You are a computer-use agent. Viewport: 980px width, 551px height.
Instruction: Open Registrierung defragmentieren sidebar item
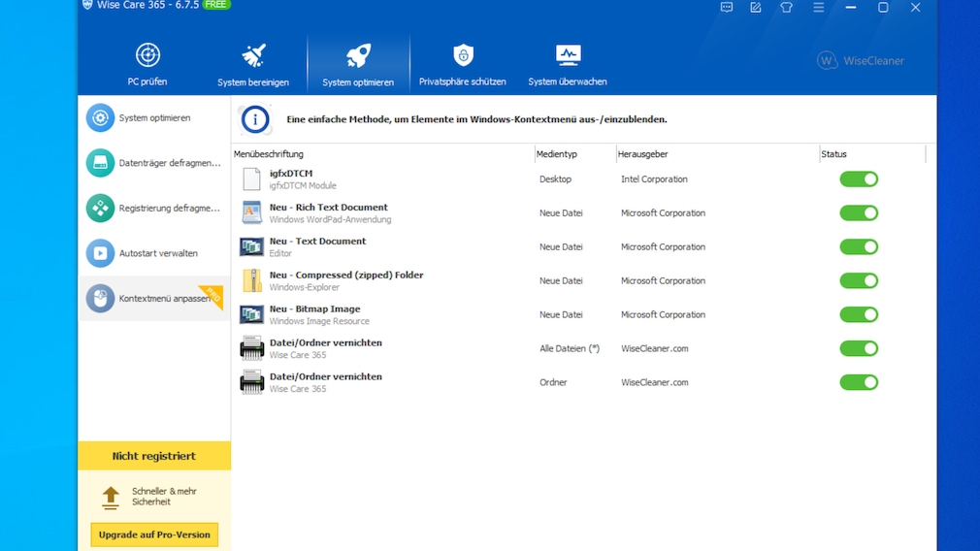tap(154, 208)
